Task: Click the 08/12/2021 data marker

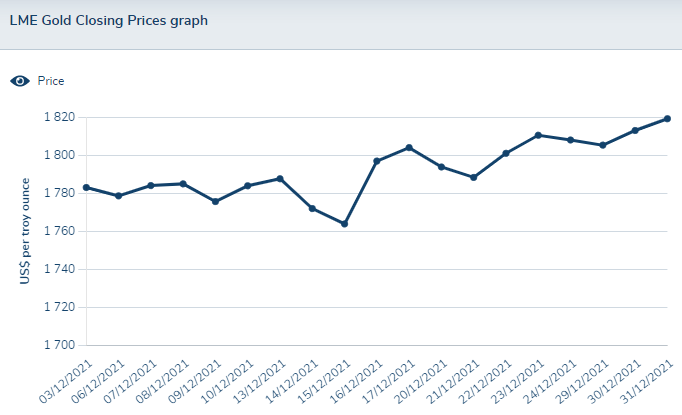Action: [183, 184]
